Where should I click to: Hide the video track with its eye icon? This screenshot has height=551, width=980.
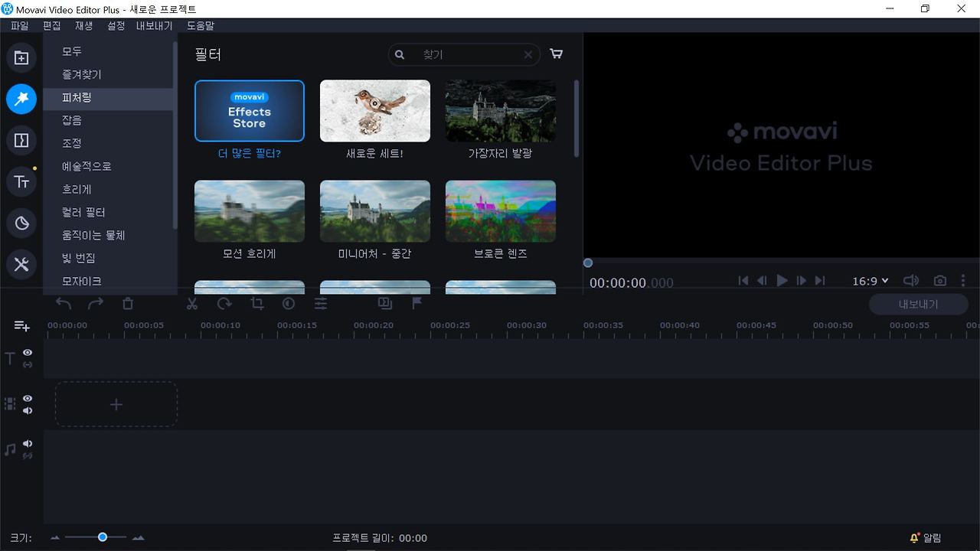(x=28, y=399)
